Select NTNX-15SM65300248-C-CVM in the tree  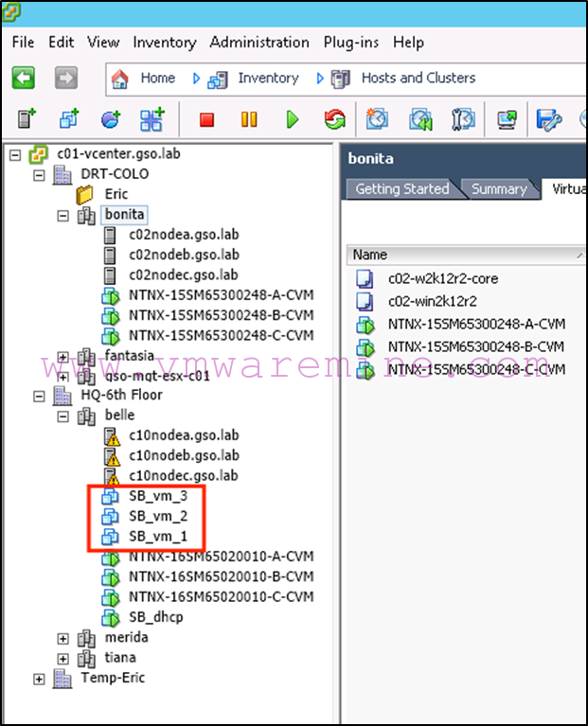point(221,335)
